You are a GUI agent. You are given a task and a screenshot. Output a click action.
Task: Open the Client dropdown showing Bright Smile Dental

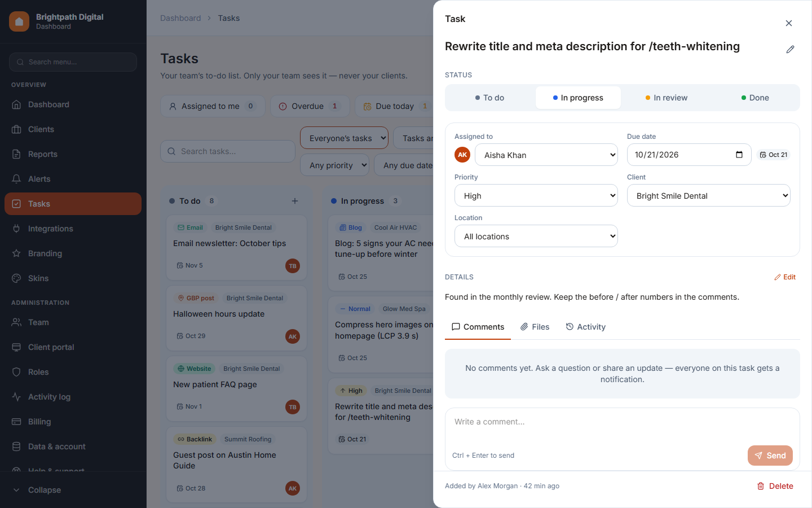pyautogui.click(x=709, y=195)
